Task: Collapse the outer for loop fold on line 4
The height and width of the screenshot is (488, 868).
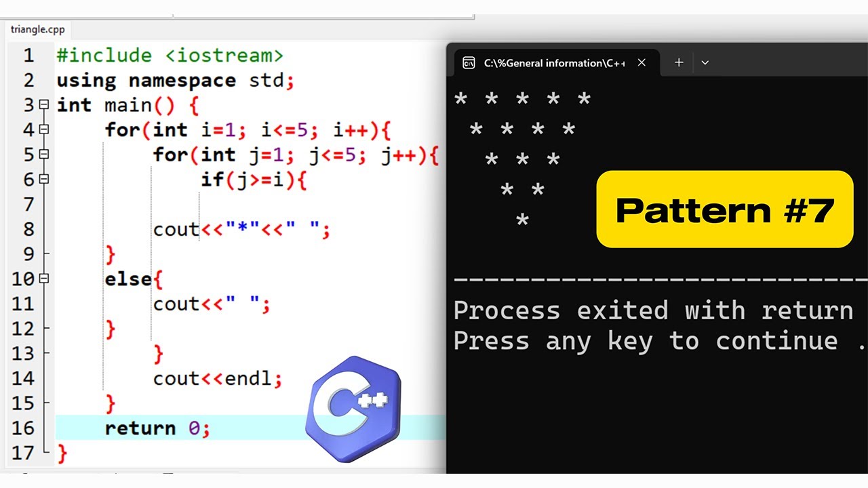Action: coord(44,129)
